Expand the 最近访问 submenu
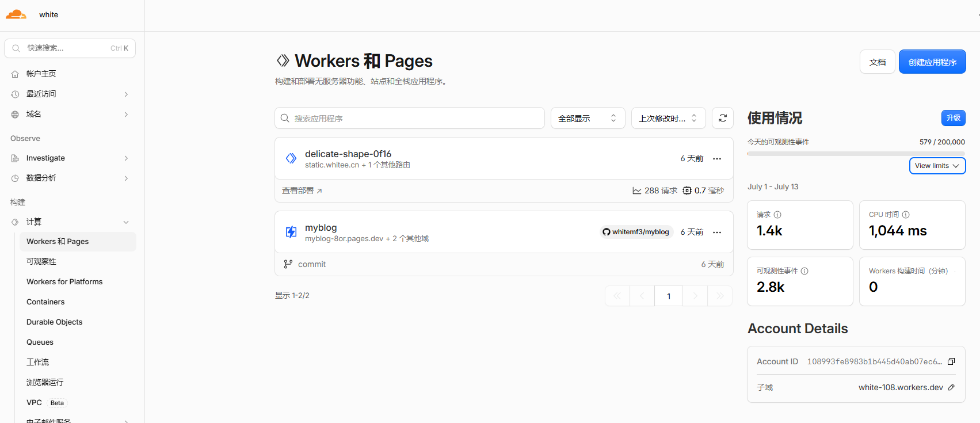The image size is (980, 423). 126,94
